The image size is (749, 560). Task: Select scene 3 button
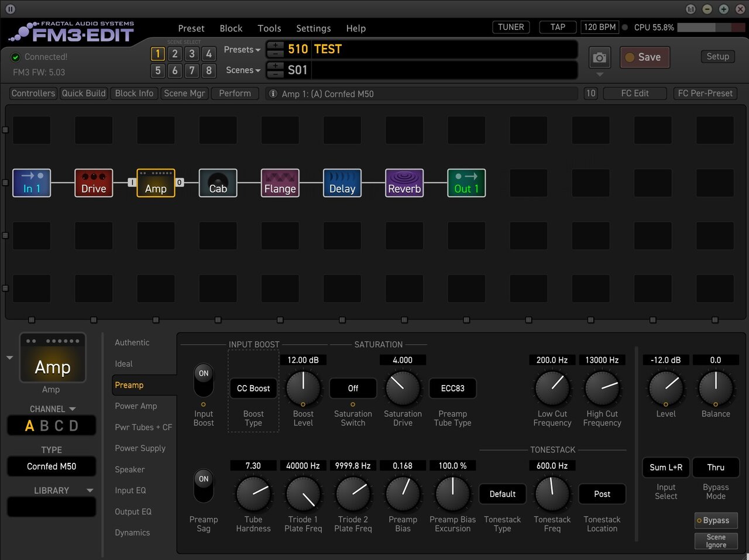[x=191, y=54]
